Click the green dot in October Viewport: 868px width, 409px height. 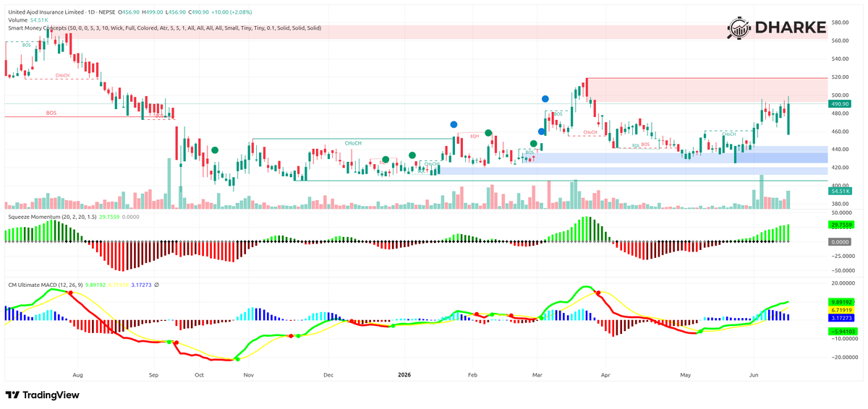point(215,150)
